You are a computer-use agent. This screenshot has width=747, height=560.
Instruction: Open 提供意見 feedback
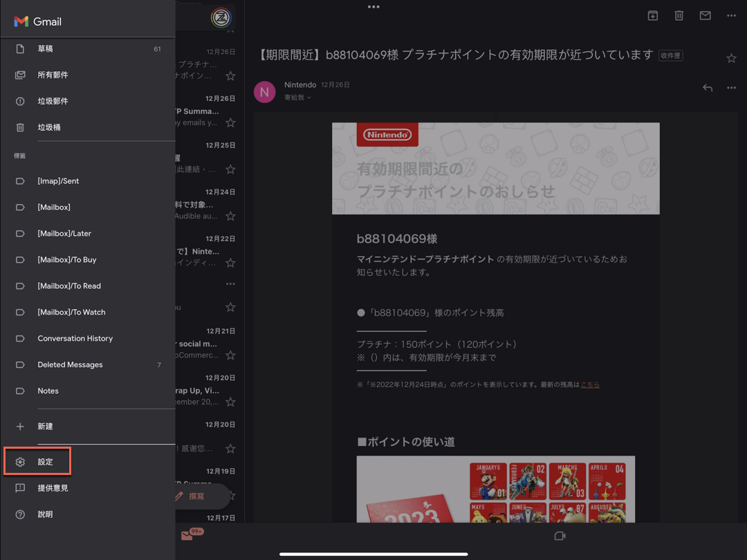pyautogui.click(x=88, y=488)
